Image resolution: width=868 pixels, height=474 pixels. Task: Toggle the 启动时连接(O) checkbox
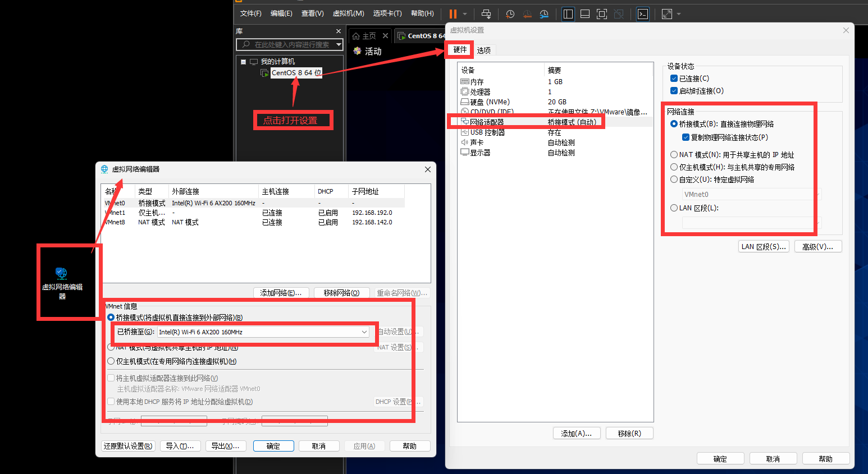(x=674, y=91)
